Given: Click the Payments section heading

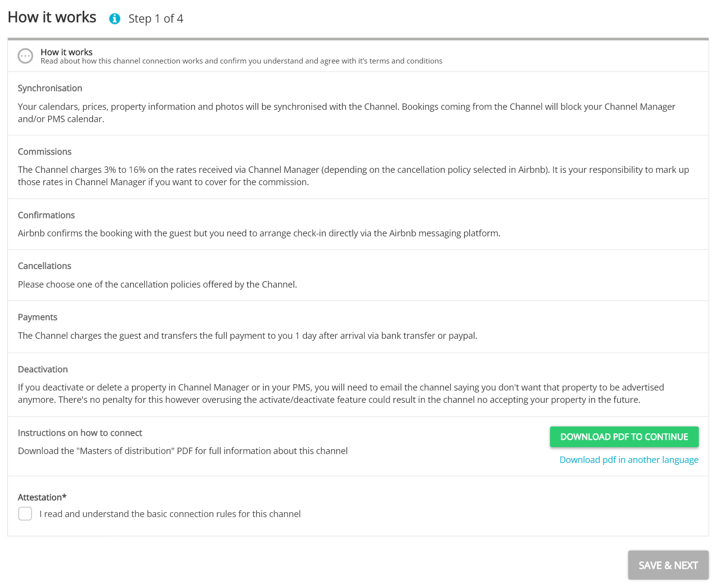Looking at the screenshot, I should 37,317.
